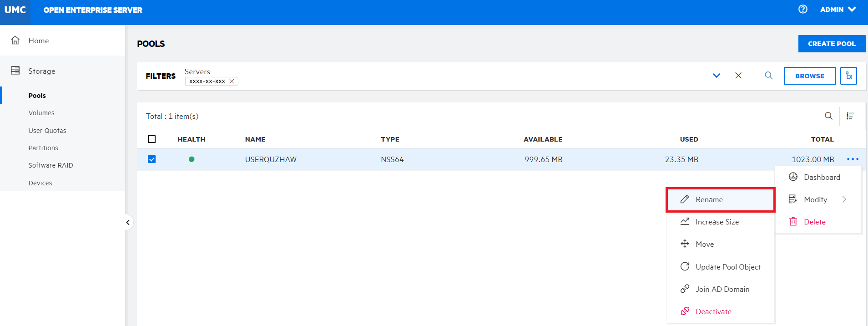This screenshot has height=326, width=868.
Task: Click the Home icon in sidebar
Action: (x=15, y=41)
